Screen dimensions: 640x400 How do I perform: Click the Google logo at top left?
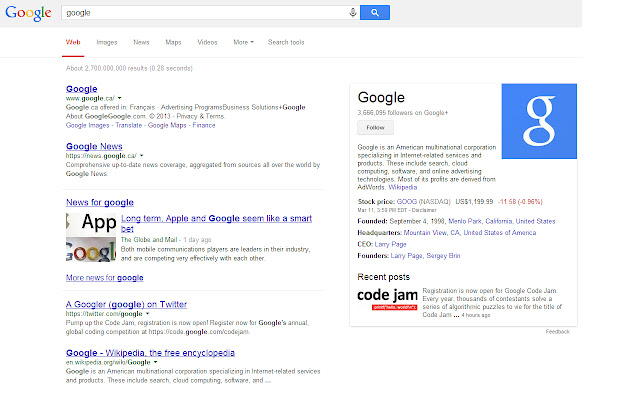(28, 13)
